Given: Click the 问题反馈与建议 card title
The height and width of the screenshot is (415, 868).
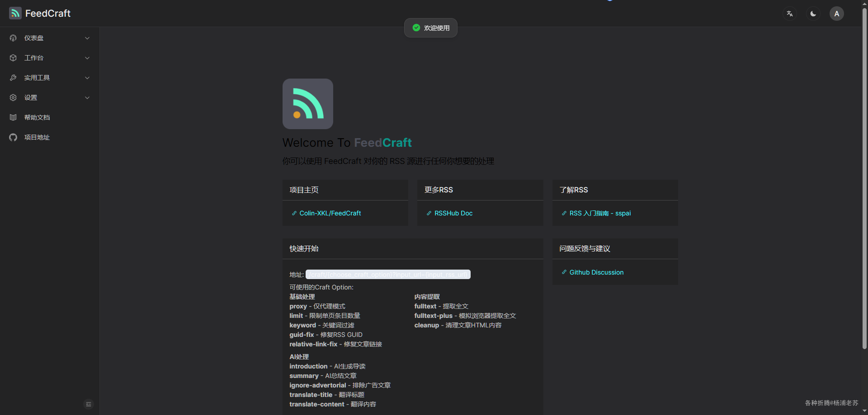Looking at the screenshot, I should click(x=585, y=249).
